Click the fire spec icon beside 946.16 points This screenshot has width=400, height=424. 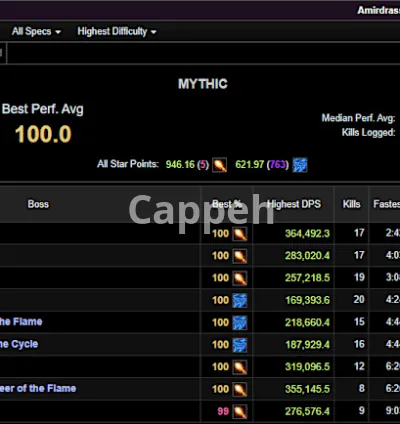coord(220,165)
